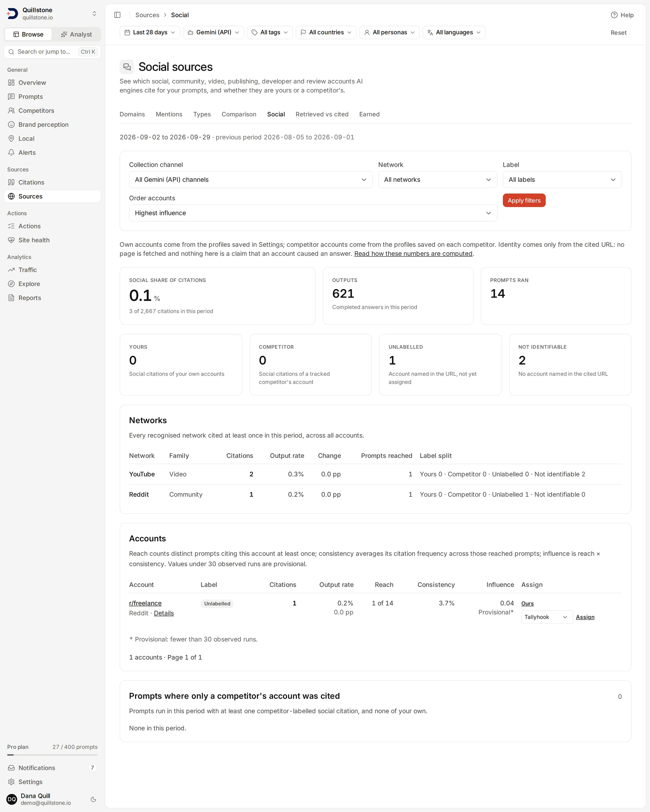Open Notifications inbox
The height and width of the screenshot is (812, 650).
coord(52,768)
